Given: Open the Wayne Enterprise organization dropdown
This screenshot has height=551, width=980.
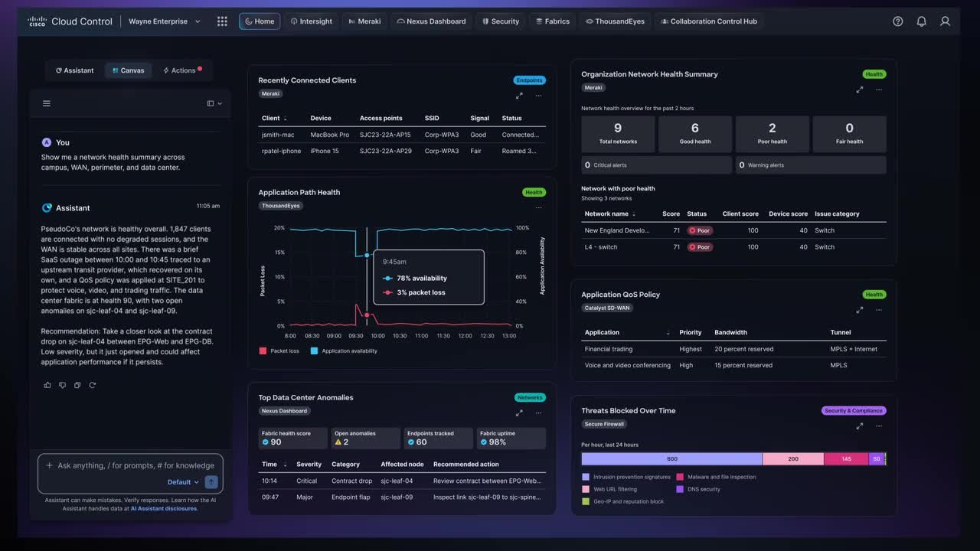Looking at the screenshot, I should pyautogui.click(x=165, y=21).
